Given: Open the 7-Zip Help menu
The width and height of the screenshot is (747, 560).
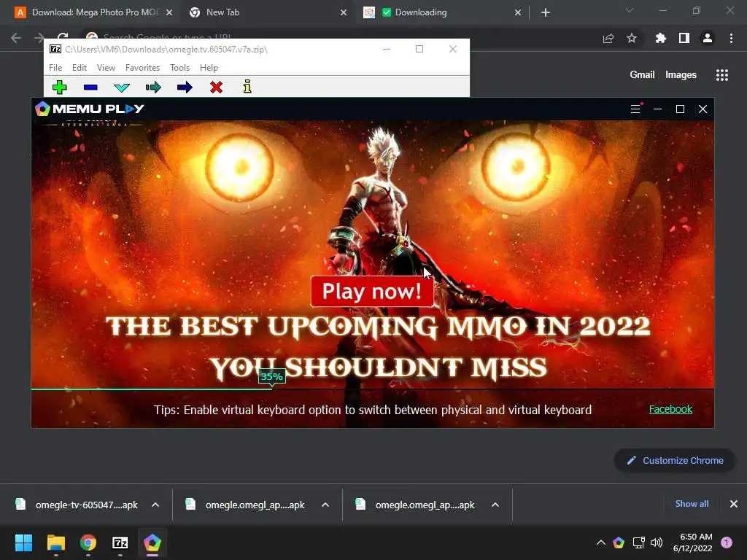Looking at the screenshot, I should (209, 68).
